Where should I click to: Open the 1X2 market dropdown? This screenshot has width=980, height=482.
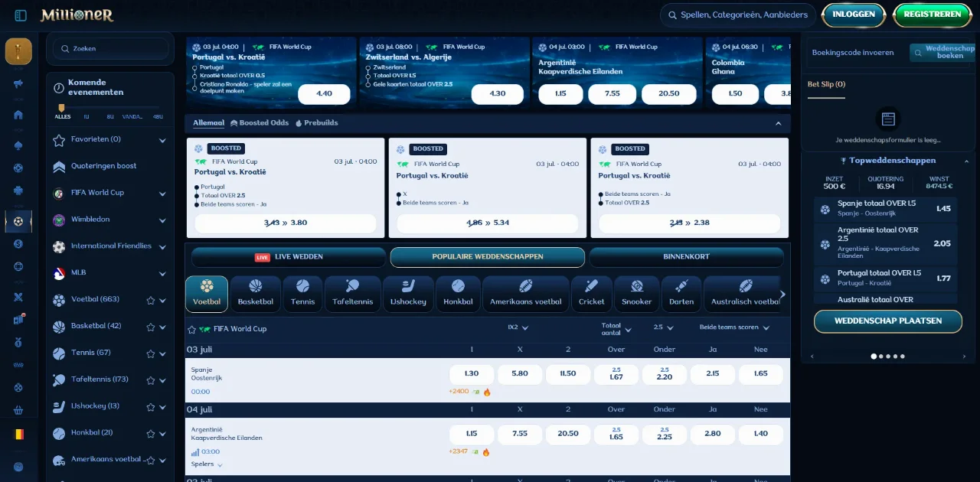pyautogui.click(x=518, y=327)
